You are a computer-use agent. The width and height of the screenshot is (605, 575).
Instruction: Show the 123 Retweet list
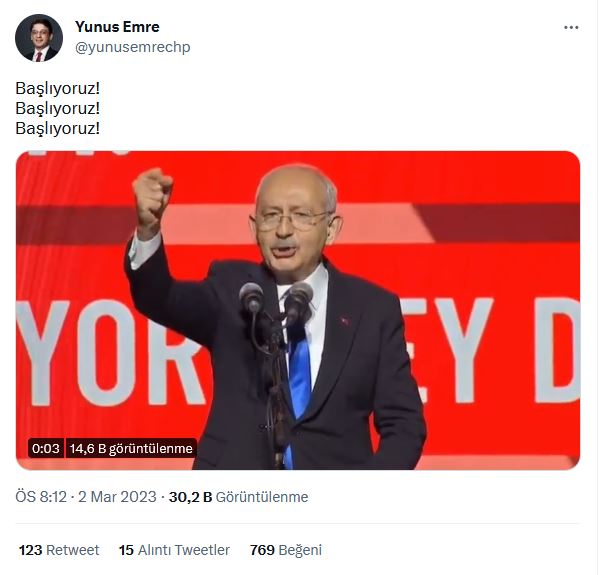click(x=59, y=550)
